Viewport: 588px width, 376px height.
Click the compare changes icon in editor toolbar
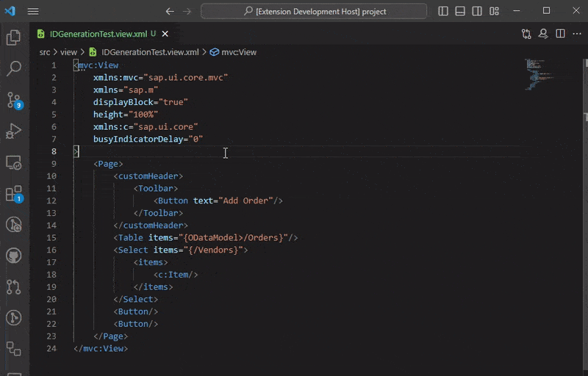pyautogui.click(x=526, y=34)
